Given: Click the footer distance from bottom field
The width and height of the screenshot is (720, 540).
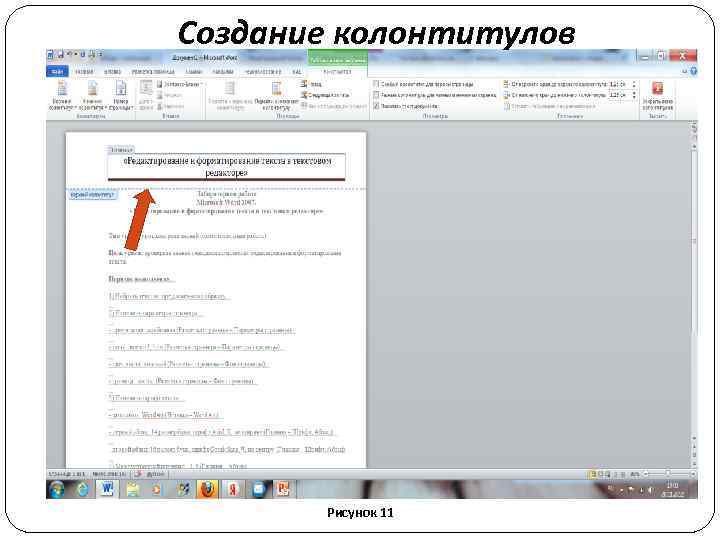Looking at the screenshot, I should 619,95.
